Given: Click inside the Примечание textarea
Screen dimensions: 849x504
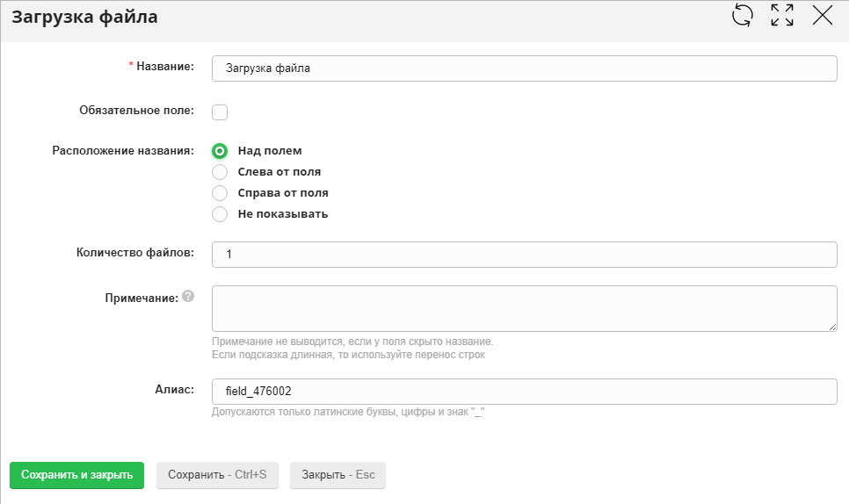Looking at the screenshot, I should (524, 308).
